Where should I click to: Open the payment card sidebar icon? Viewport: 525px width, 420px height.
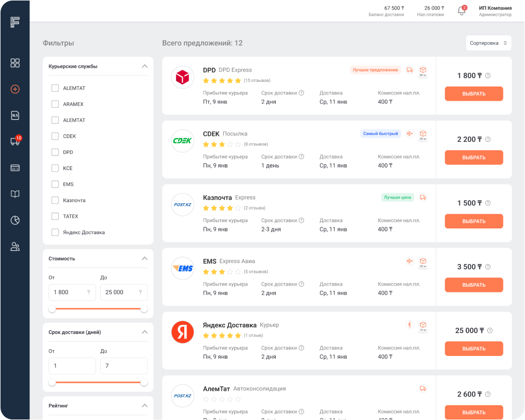point(15,168)
